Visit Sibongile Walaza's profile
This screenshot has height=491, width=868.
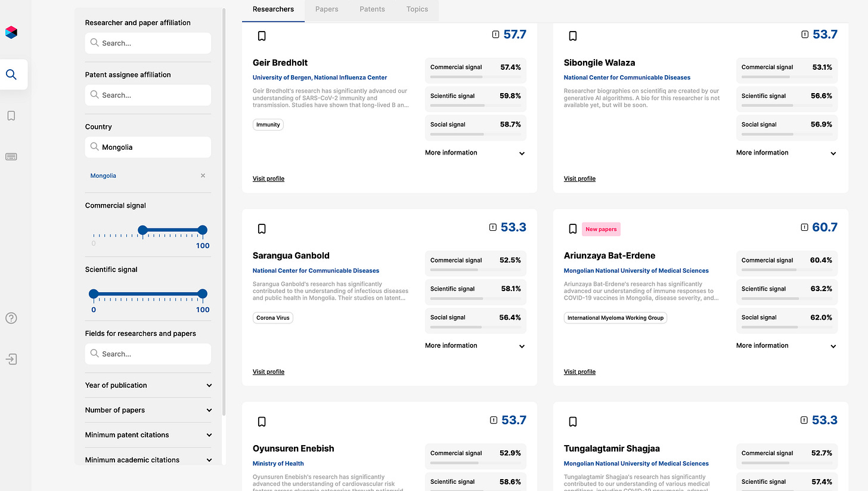pos(579,178)
